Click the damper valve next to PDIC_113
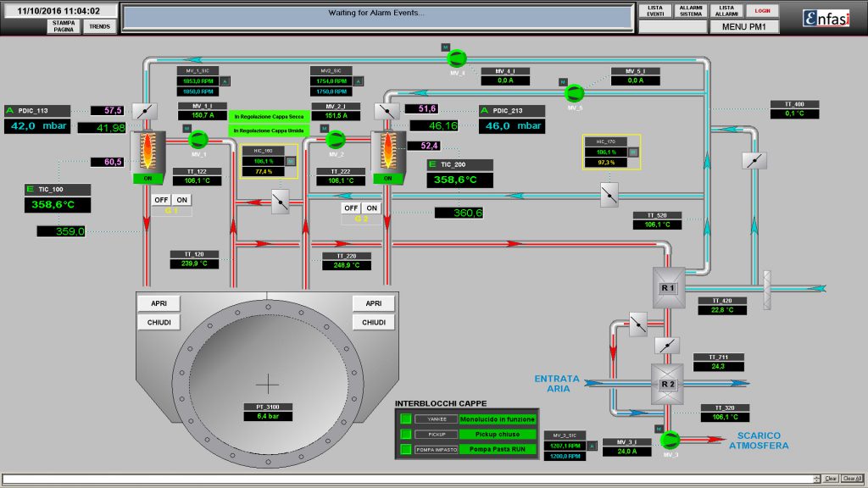Image resolution: width=868 pixels, height=488 pixels. 144,111
